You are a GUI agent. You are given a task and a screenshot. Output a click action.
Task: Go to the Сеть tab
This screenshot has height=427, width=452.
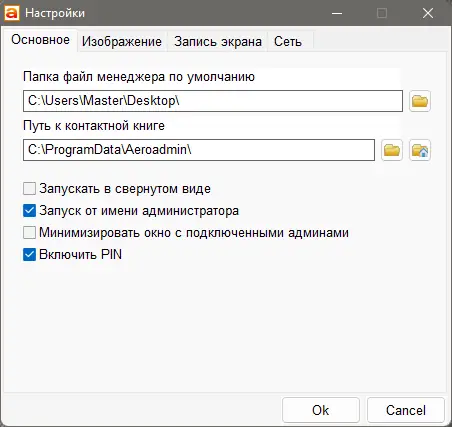click(x=288, y=42)
